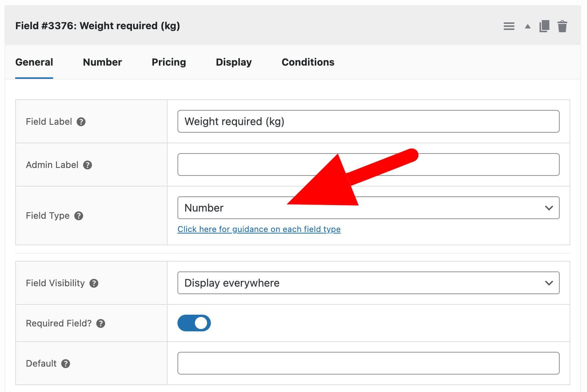Open the Pricing tab

(169, 62)
